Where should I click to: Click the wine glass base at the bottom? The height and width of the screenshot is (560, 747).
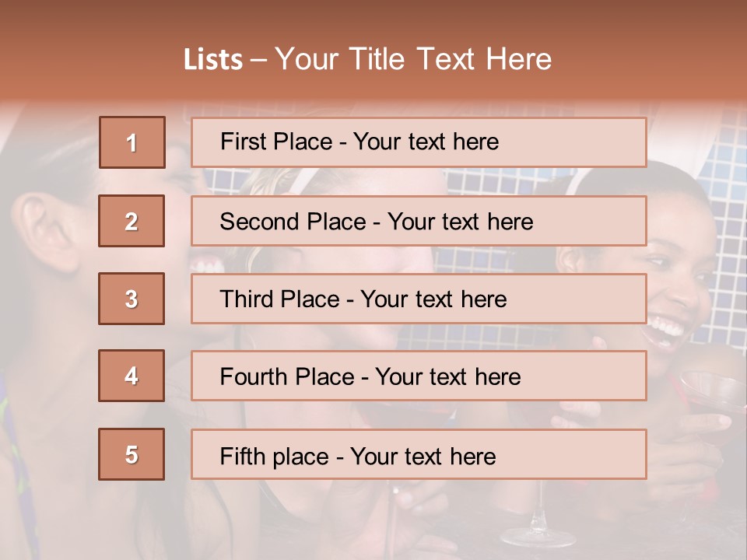(538, 536)
